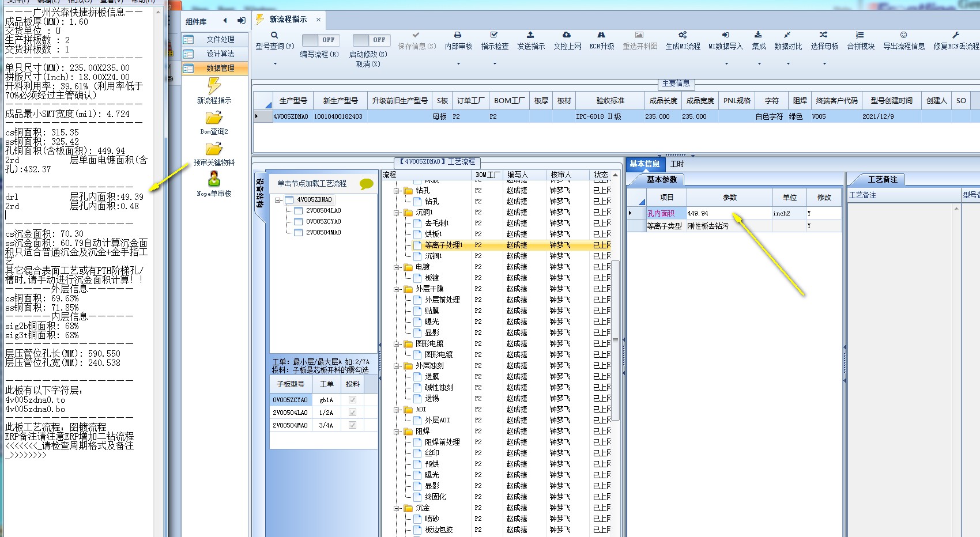Open dropdown under 内部审核

coord(458,63)
